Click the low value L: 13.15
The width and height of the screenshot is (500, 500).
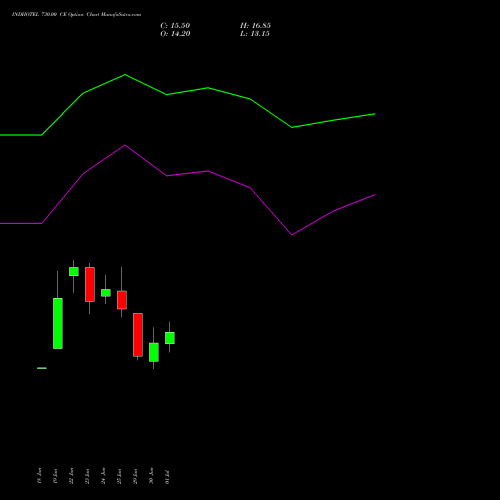click(x=255, y=34)
